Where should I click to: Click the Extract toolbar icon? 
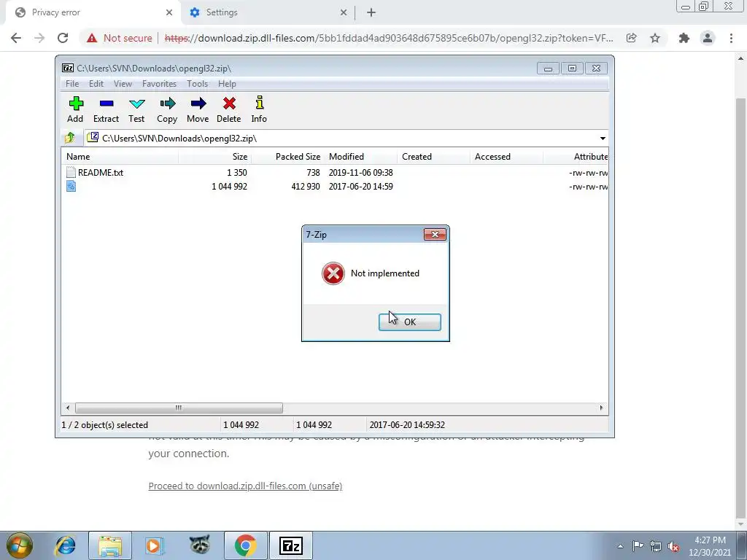pyautogui.click(x=107, y=104)
